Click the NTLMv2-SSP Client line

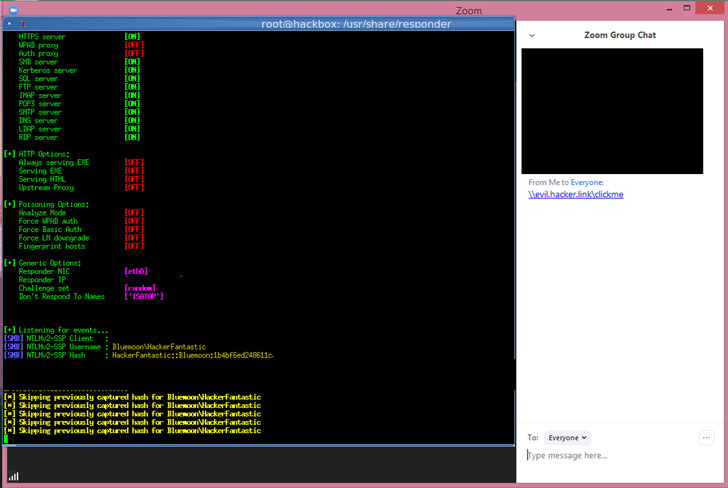(56, 338)
